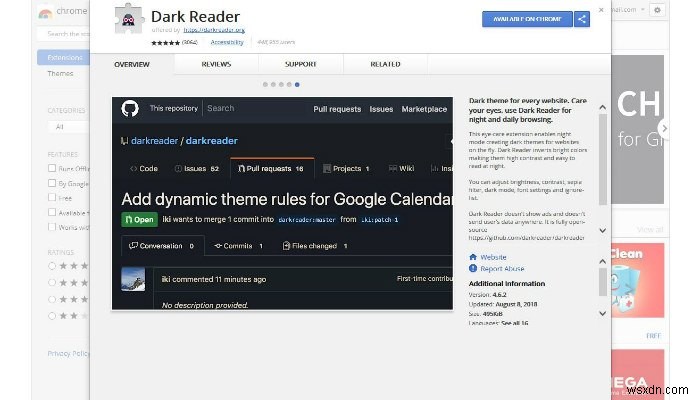Select the fifth screenshot carousel dot

297,84
